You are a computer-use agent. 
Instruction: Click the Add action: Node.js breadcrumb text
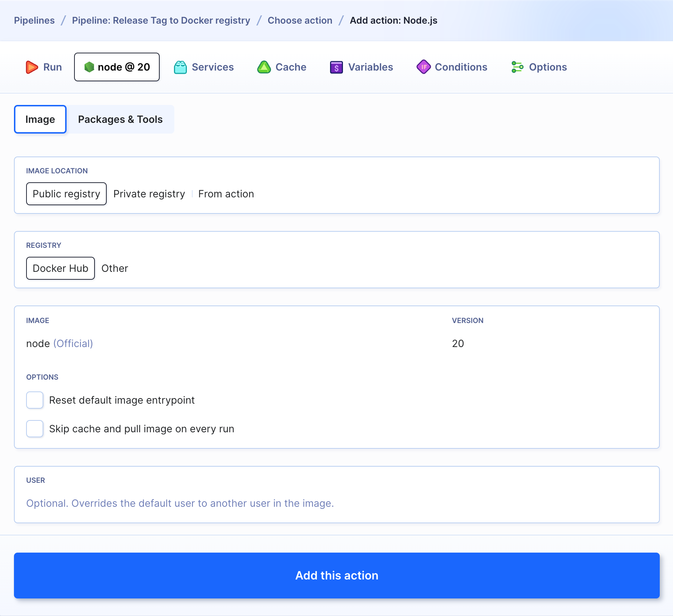(393, 20)
